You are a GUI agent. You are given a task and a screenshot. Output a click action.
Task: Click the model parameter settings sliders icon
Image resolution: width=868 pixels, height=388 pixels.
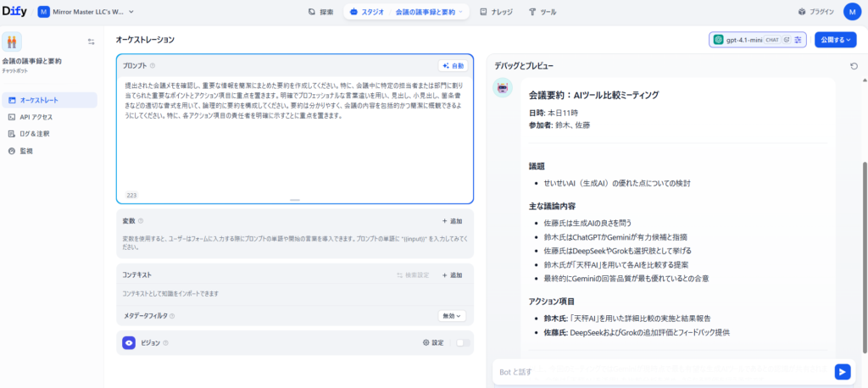click(798, 40)
